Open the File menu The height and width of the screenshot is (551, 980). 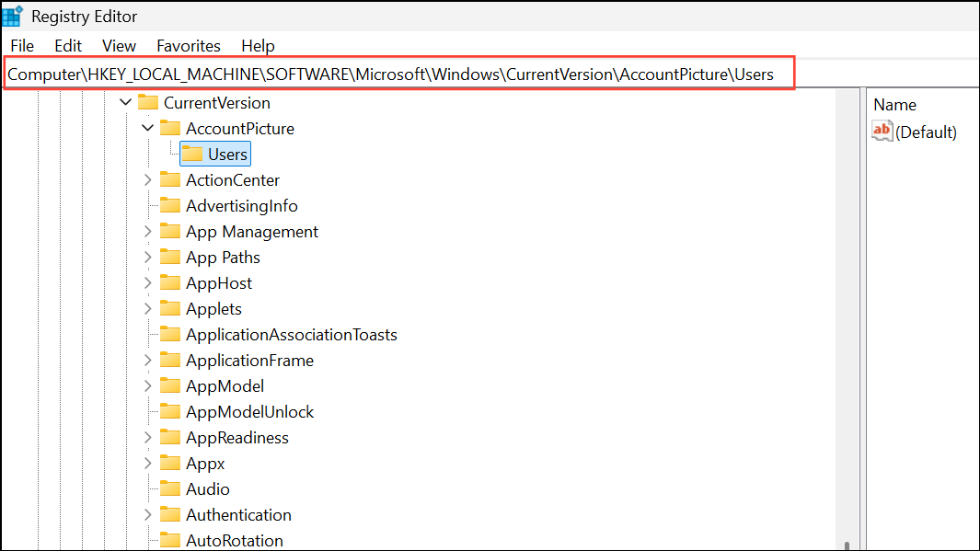(x=22, y=46)
